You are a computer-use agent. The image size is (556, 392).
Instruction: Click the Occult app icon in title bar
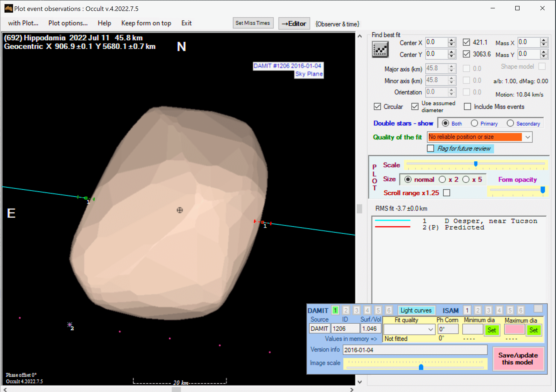(9, 9)
